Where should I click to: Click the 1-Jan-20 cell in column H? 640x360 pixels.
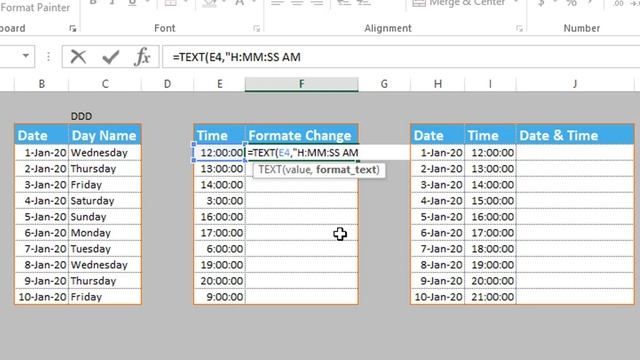click(x=438, y=153)
